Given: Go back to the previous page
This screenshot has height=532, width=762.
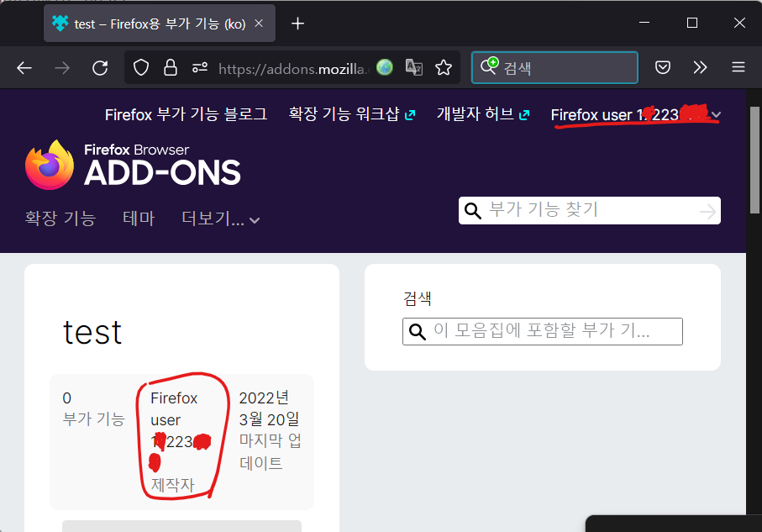Looking at the screenshot, I should pyautogui.click(x=24, y=67).
